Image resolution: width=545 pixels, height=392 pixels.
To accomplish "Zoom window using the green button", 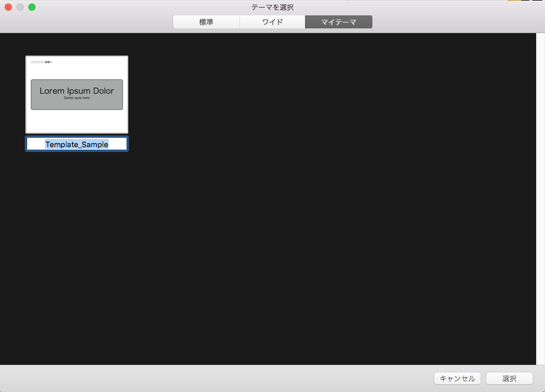I will [x=32, y=7].
